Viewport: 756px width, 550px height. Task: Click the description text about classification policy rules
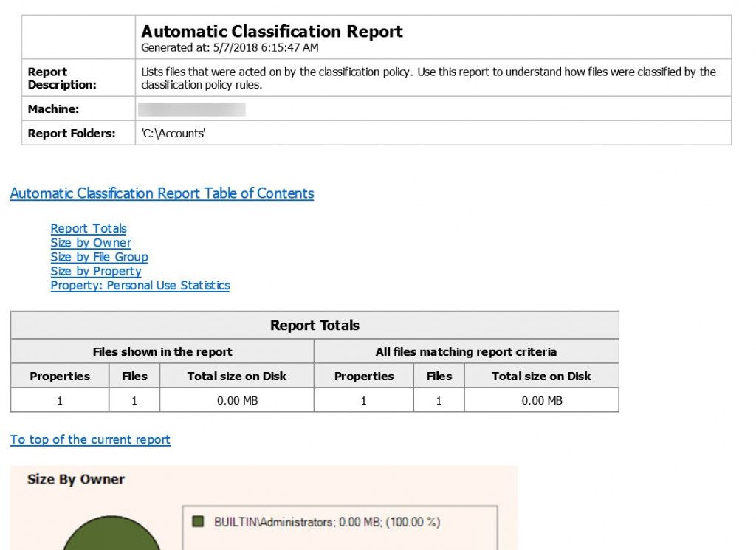click(x=429, y=78)
